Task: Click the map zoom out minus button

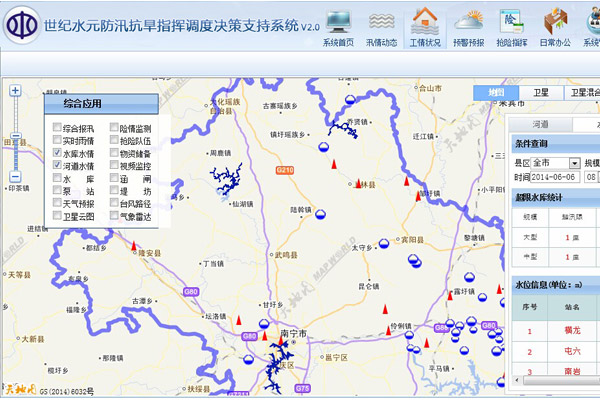Action: [15, 177]
